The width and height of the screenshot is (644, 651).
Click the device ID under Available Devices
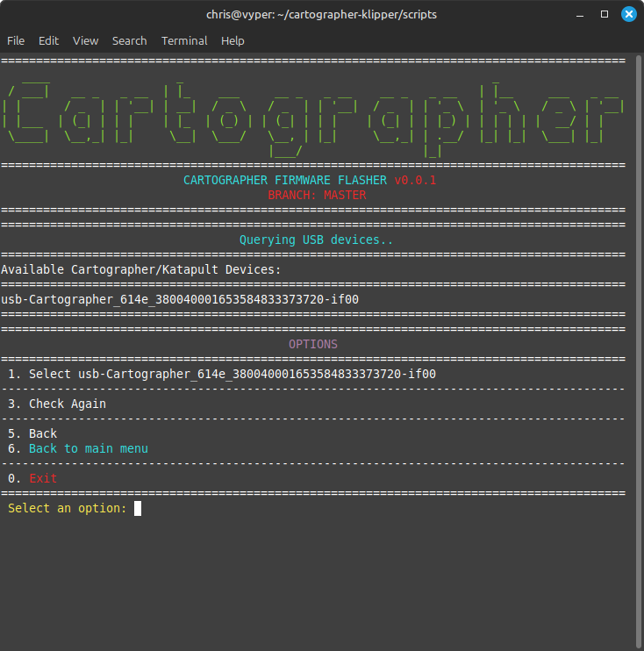pyautogui.click(x=180, y=299)
